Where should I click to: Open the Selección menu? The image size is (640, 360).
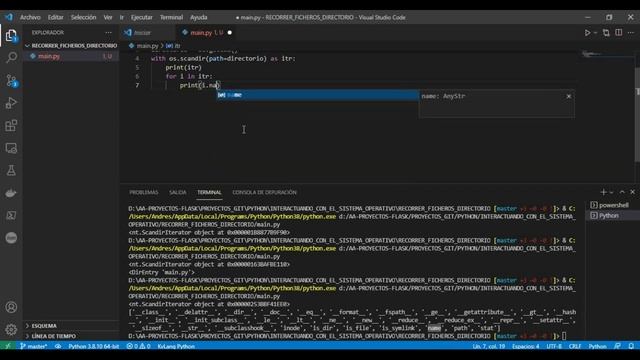pyautogui.click(x=83, y=18)
